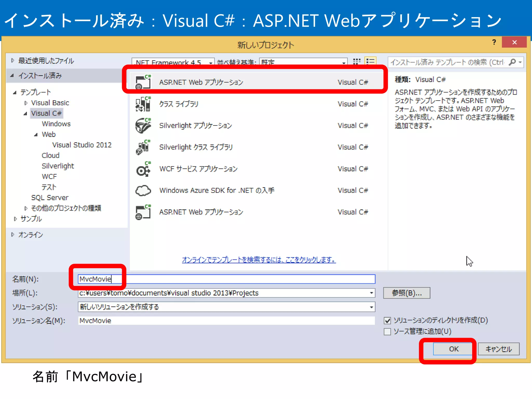Click the ソリューション名 field

(x=226, y=321)
